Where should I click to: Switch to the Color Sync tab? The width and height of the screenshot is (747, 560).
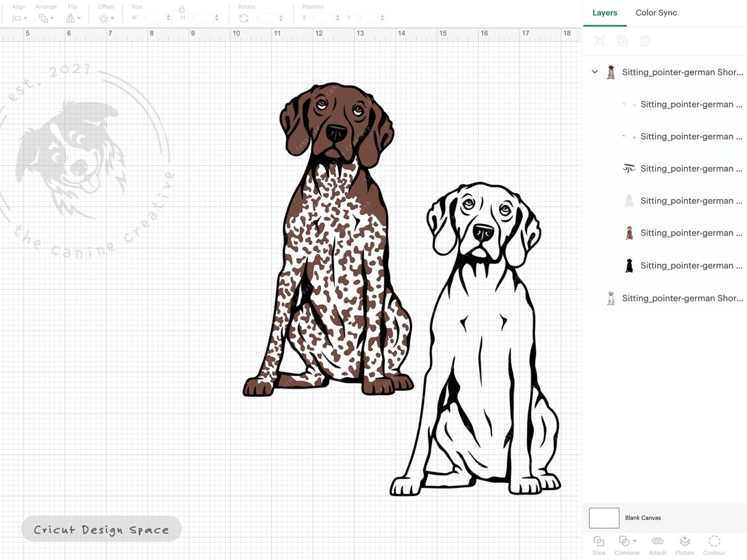656,12
